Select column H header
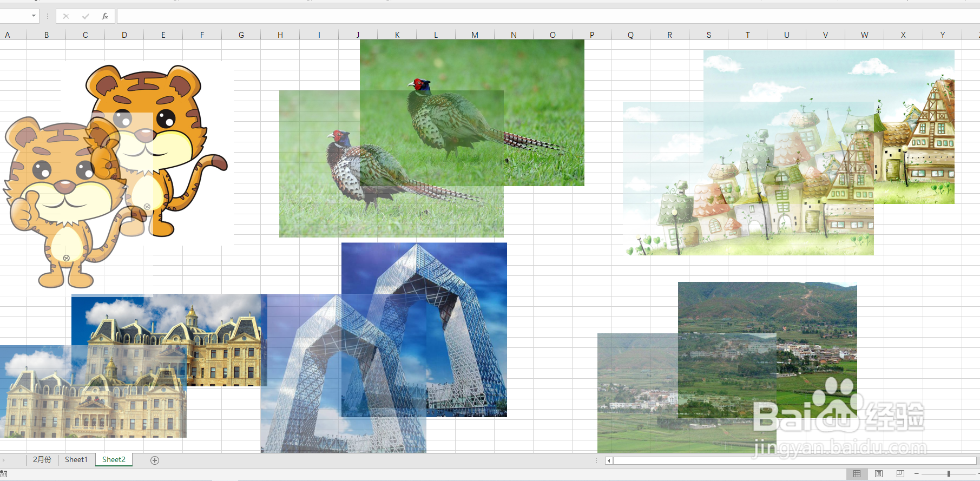Viewport: 980px width, 481px height. tap(280, 35)
